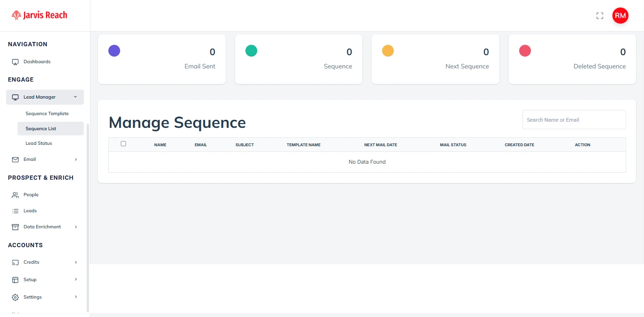Open Sequence Template submenu item

tap(47, 114)
